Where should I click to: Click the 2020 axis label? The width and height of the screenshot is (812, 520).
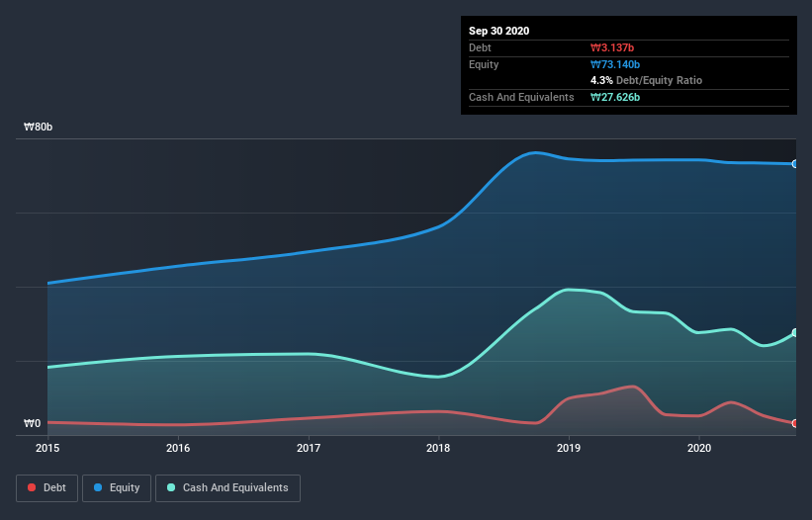click(x=699, y=448)
